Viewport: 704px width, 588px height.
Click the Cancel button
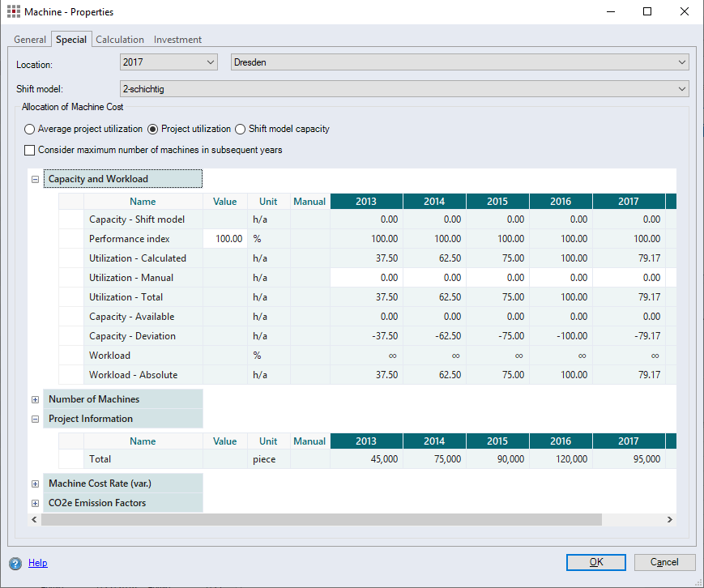[664, 562]
